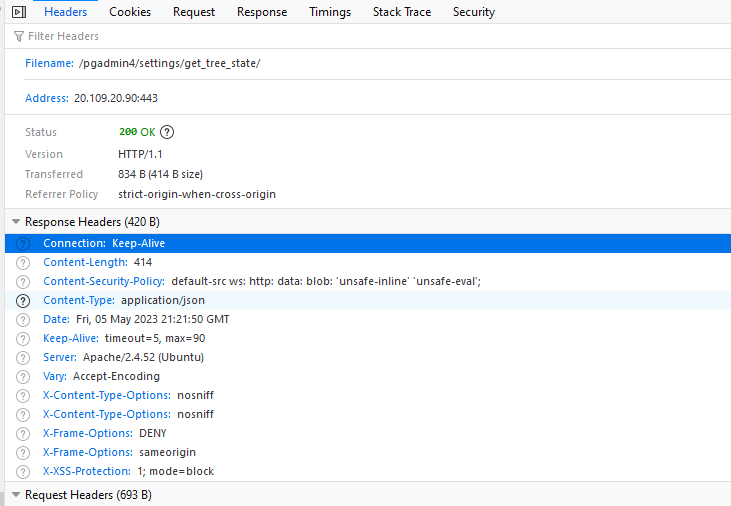Open help icon for Connection header

pyautogui.click(x=23, y=244)
